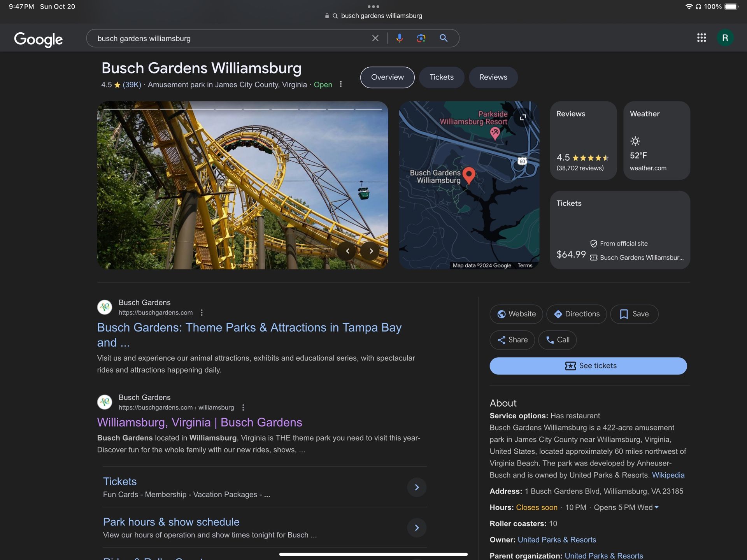Start voice search with microphone icon
The image size is (747, 560).
pyautogui.click(x=400, y=38)
